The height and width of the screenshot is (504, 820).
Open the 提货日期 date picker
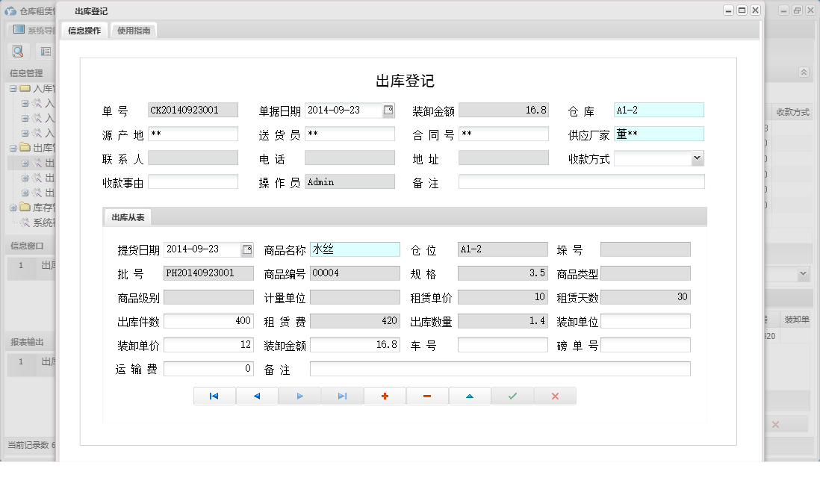pos(246,249)
